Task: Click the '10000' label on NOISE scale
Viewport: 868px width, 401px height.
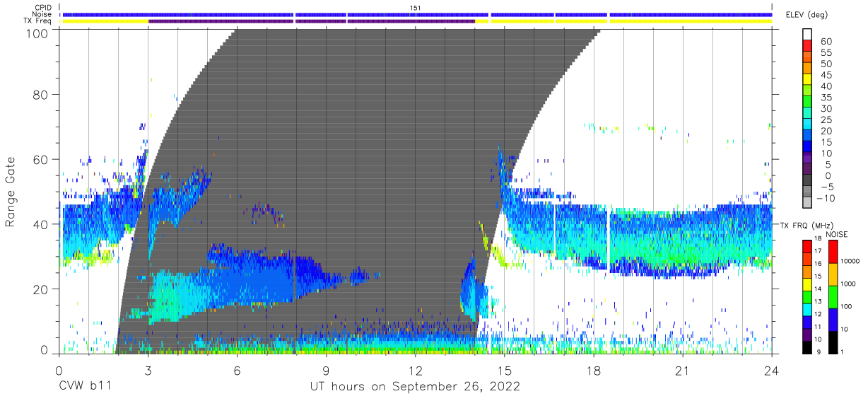Action: (849, 262)
